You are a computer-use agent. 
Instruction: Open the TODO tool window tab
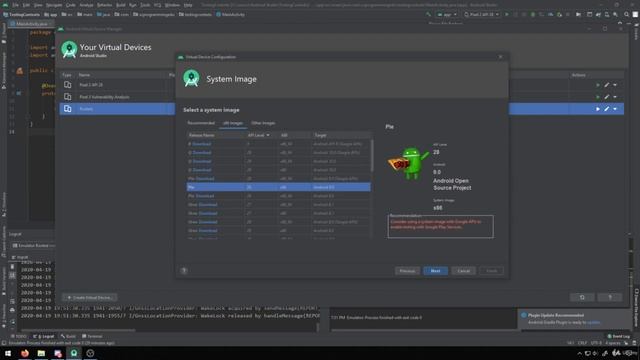[19, 336]
